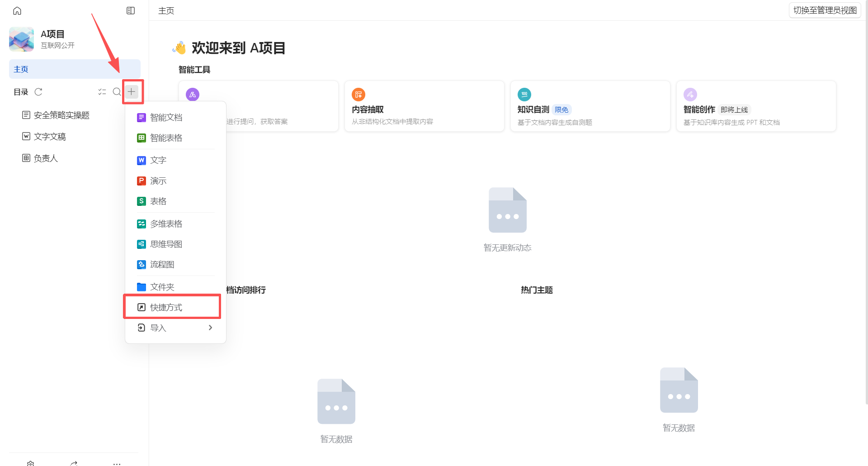Image resolution: width=868 pixels, height=466 pixels.
Task: Click 互联网公开 label under A项目
Action: point(57,45)
